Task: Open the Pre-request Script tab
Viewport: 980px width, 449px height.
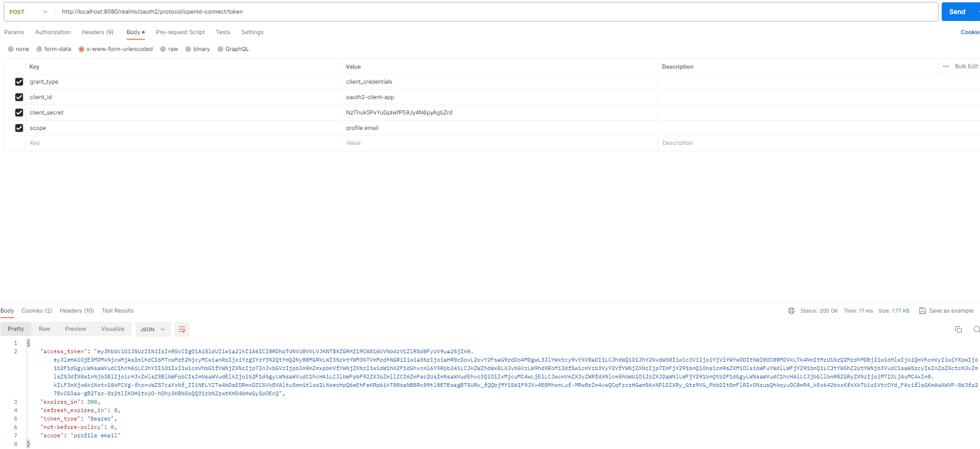Action: [x=180, y=32]
